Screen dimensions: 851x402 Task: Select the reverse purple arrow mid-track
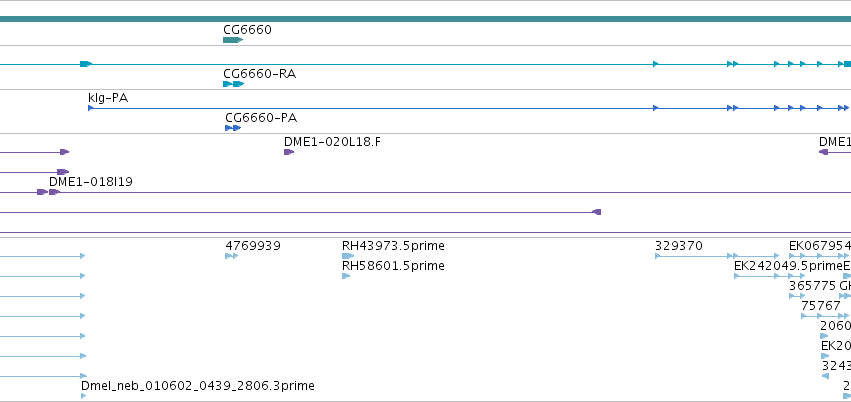tap(596, 212)
